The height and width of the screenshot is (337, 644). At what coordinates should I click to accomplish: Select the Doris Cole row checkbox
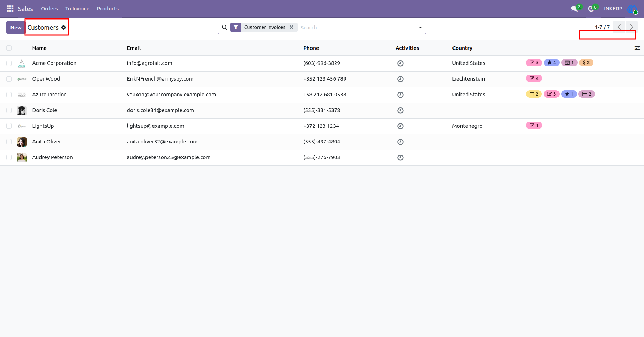click(9, 110)
